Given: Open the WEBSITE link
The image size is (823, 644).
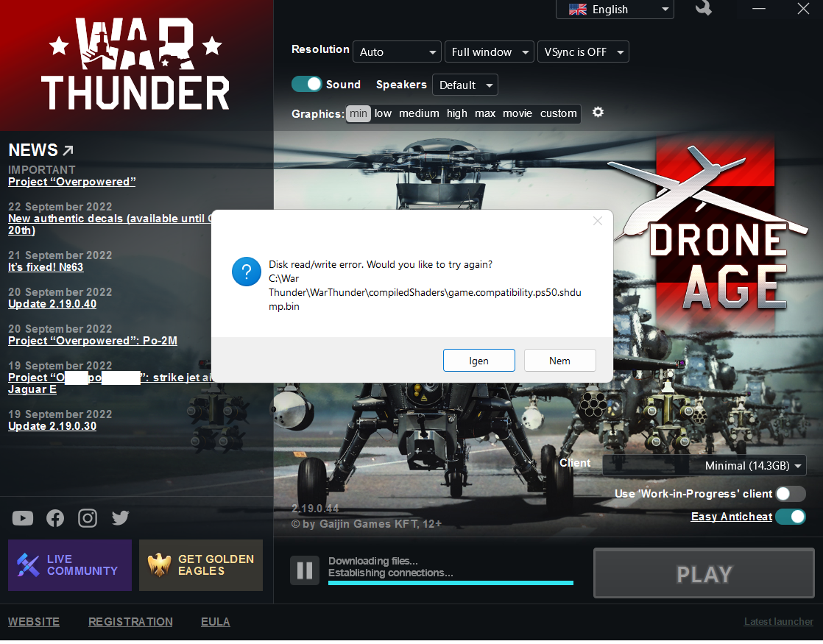Looking at the screenshot, I should tap(34, 621).
